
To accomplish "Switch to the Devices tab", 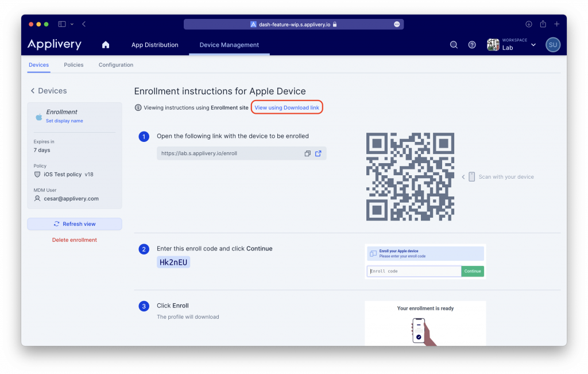I will 38,65.
